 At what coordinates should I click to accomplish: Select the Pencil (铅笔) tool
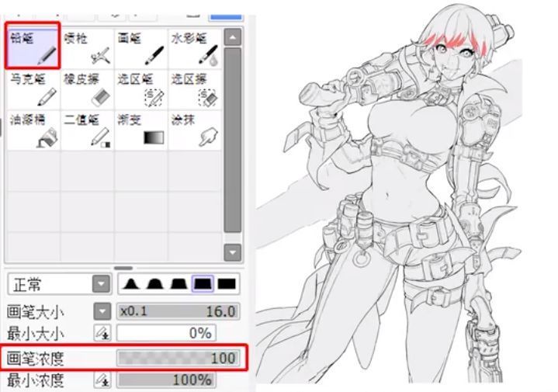tap(33, 47)
